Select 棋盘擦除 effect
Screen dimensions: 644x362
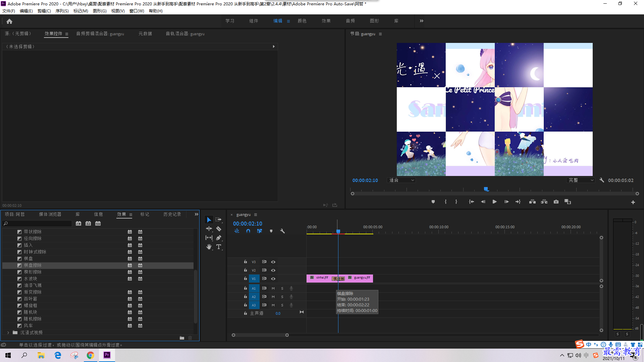(98, 265)
